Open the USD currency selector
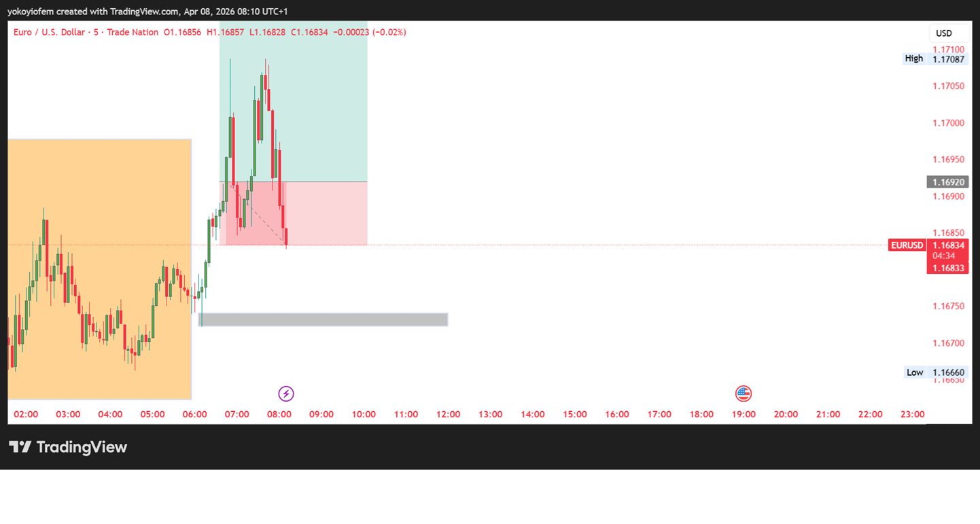 (x=944, y=33)
